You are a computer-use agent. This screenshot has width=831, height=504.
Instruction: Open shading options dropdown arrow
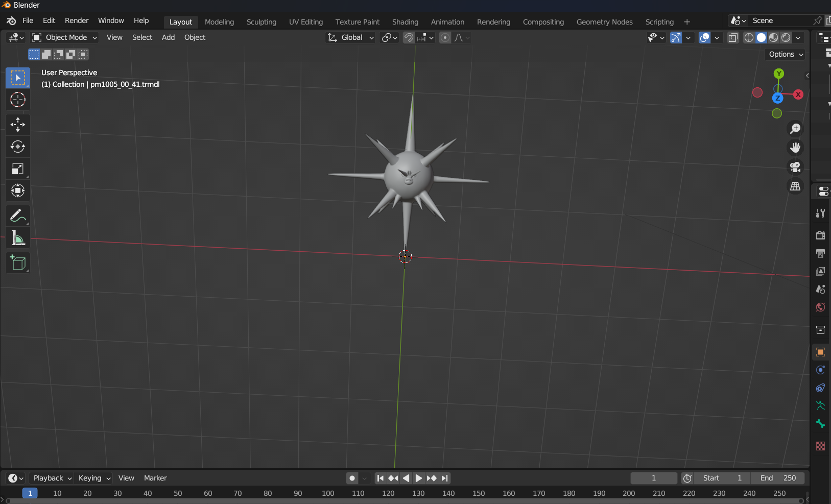[x=798, y=37]
